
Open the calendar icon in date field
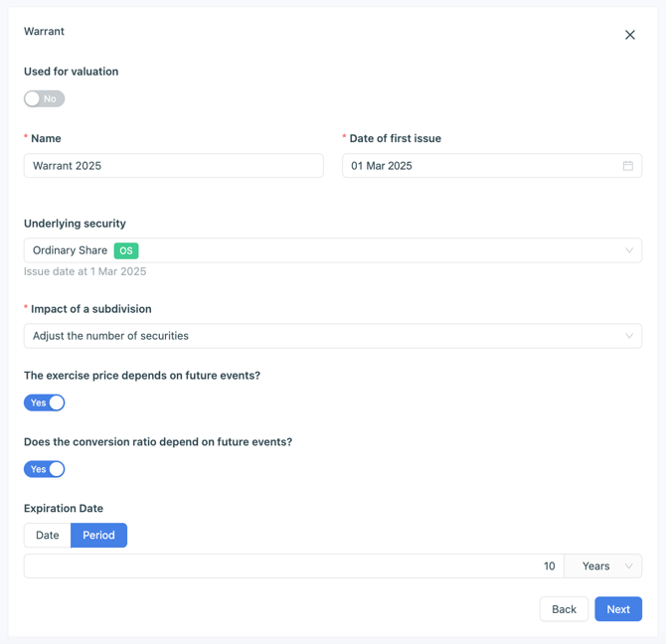(x=628, y=166)
